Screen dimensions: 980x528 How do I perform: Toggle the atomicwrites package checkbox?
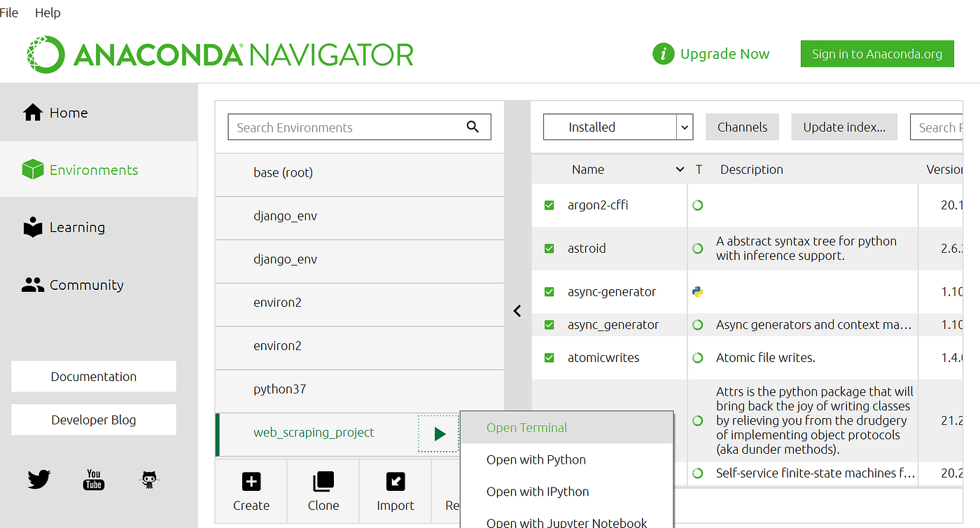click(549, 357)
